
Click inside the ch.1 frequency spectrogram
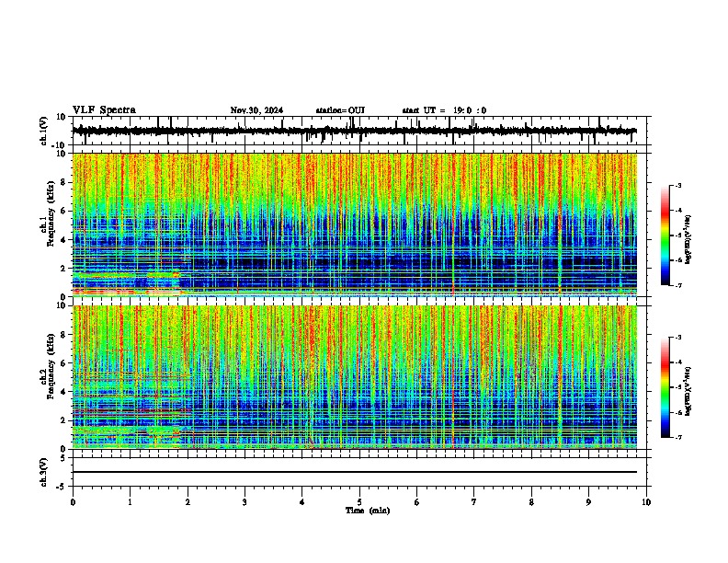[x=355, y=224]
